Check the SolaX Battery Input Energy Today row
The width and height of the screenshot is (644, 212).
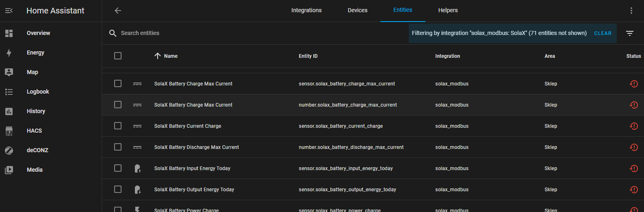118,168
